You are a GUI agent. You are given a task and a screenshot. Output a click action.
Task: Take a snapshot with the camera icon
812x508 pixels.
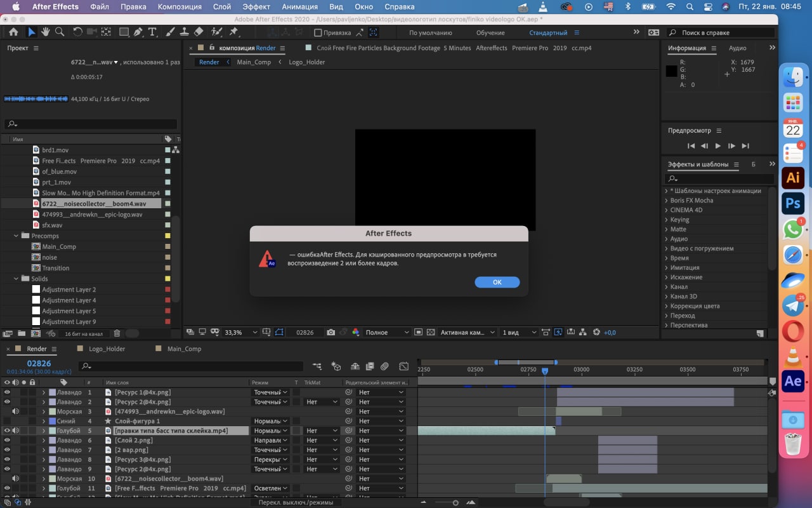click(331, 332)
